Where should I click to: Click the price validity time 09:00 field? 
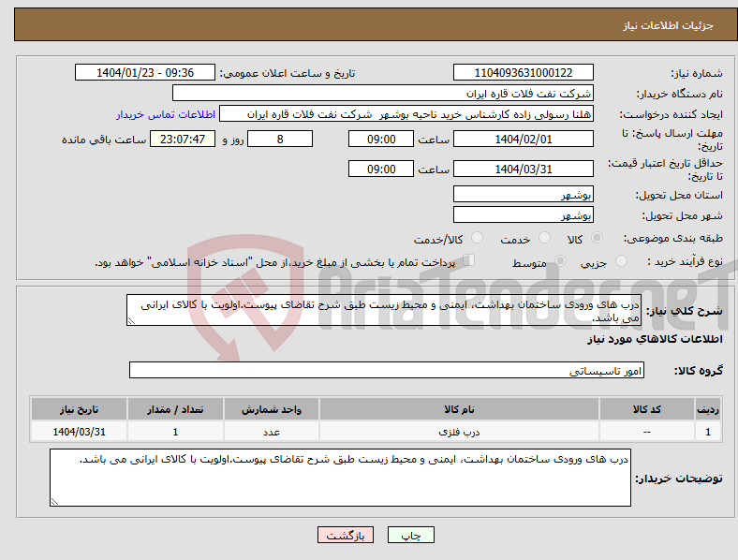pyautogui.click(x=381, y=169)
